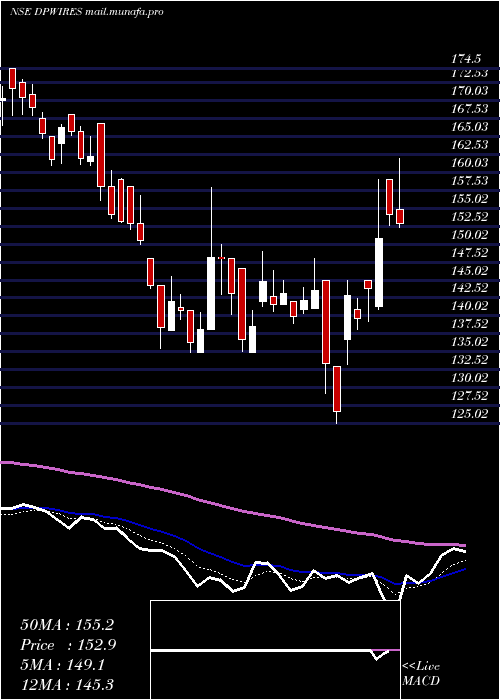Screen dimensions: 500x700
Task: Click the 145.02 price level label
Action: point(472,271)
